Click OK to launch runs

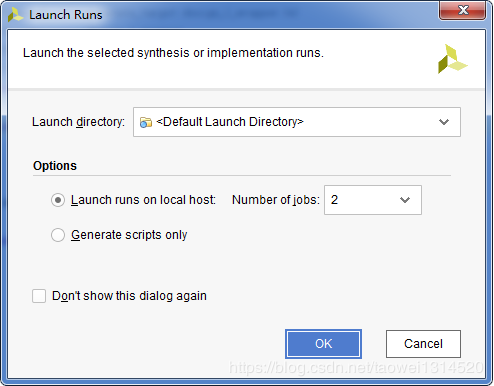click(323, 344)
